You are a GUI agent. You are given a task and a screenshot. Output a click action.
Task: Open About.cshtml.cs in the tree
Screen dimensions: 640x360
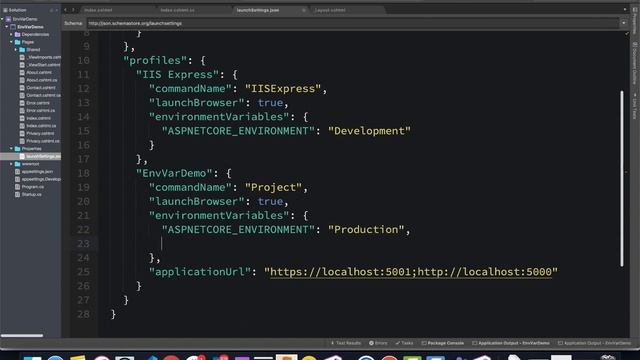[x=42, y=80]
